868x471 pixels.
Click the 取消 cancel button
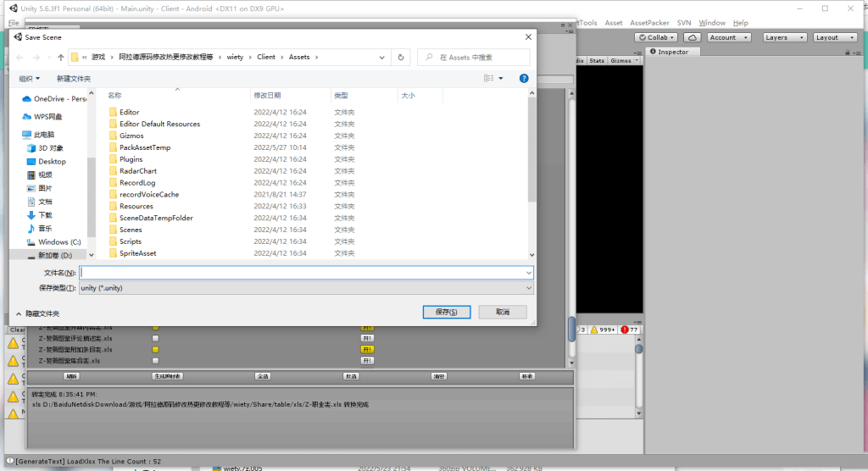click(503, 312)
